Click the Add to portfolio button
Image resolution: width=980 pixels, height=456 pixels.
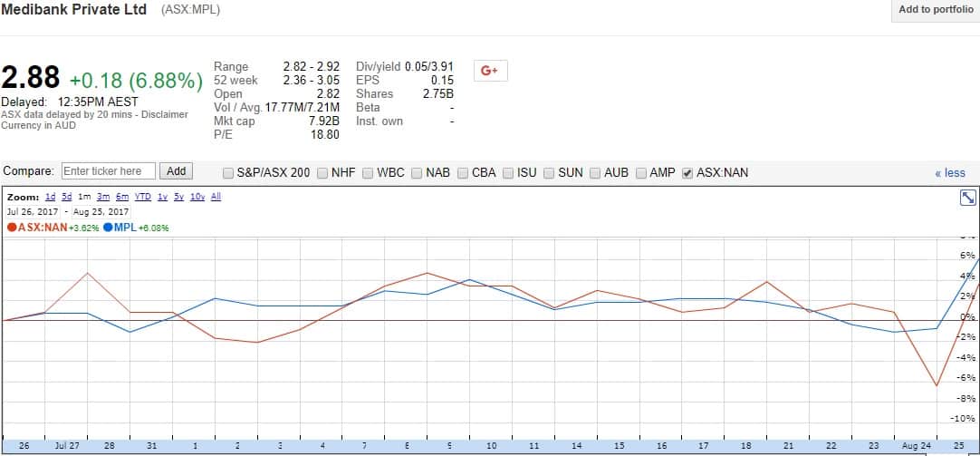click(x=936, y=10)
